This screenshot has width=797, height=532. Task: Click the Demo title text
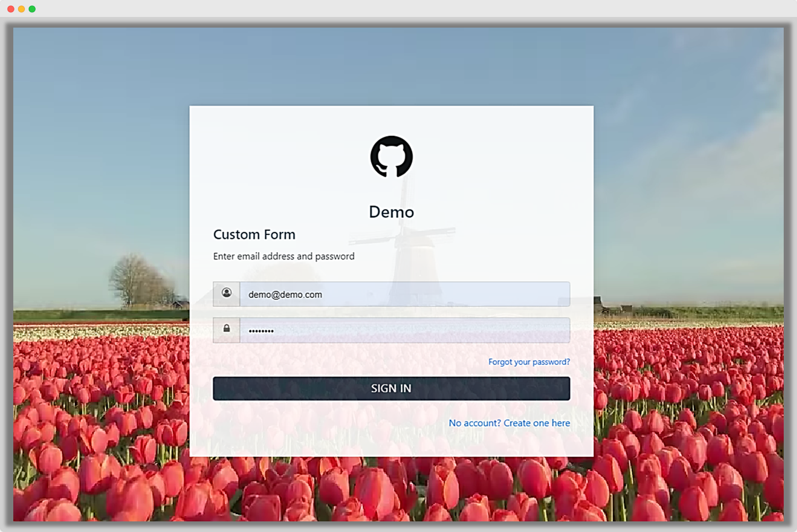391,212
